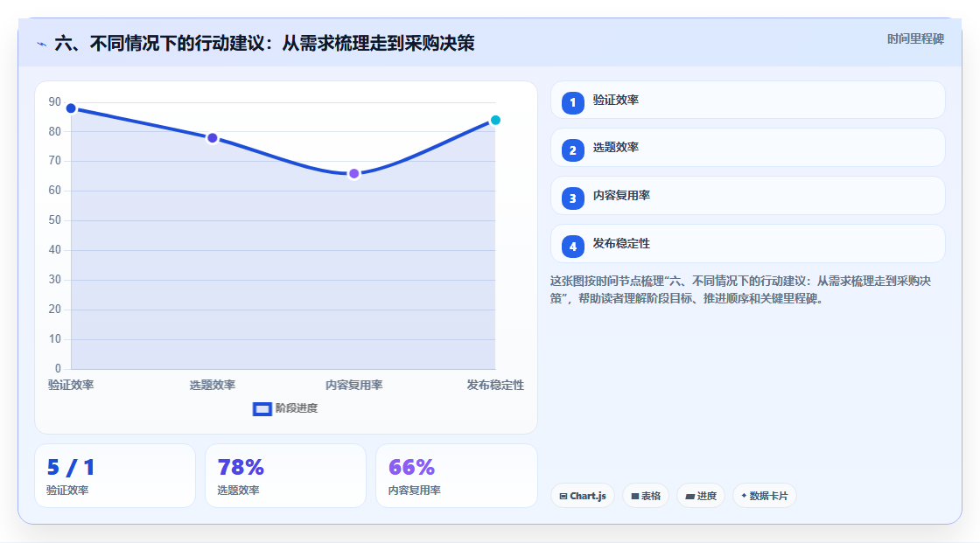
Task: Click the 阶段进度 legend label
Action: coord(297,408)
